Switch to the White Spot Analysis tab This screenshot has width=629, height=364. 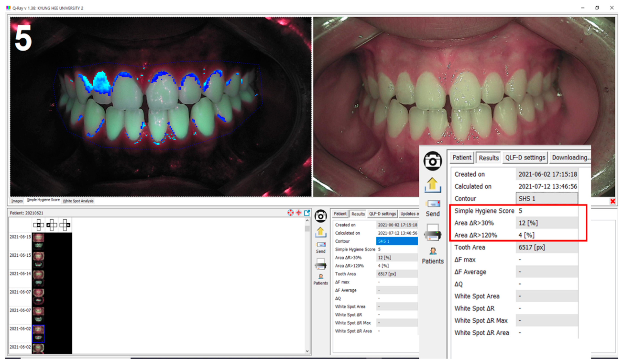(x=78, y=201)
